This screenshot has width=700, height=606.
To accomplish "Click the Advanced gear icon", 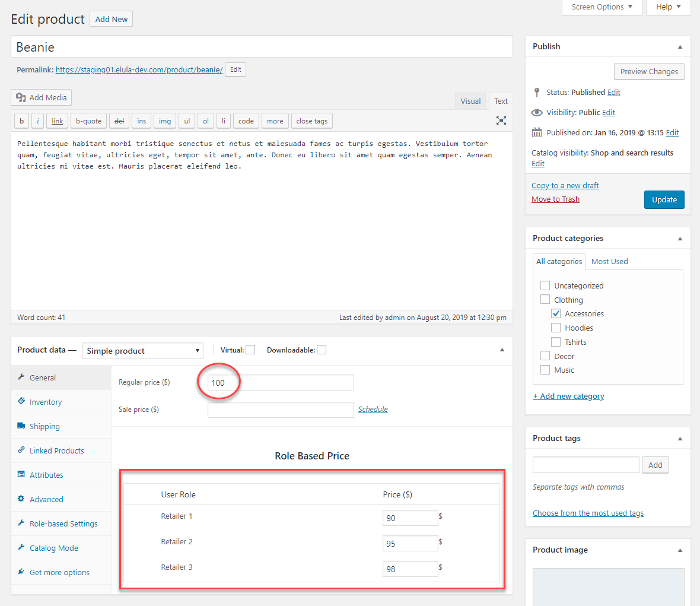I will click(x=21, y=499).
